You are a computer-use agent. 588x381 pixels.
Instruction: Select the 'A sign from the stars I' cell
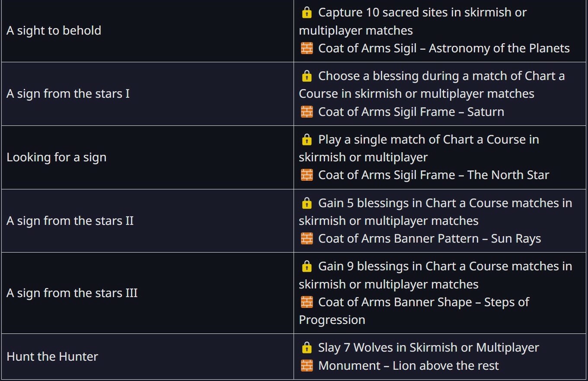[68, 94]
